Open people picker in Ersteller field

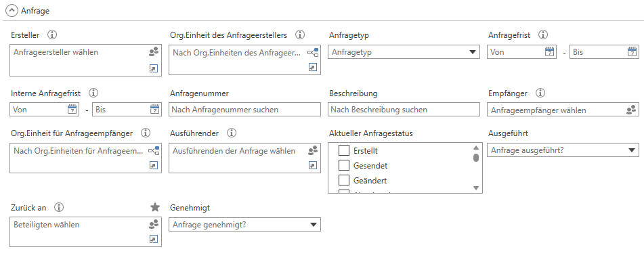tap(154, 52)
